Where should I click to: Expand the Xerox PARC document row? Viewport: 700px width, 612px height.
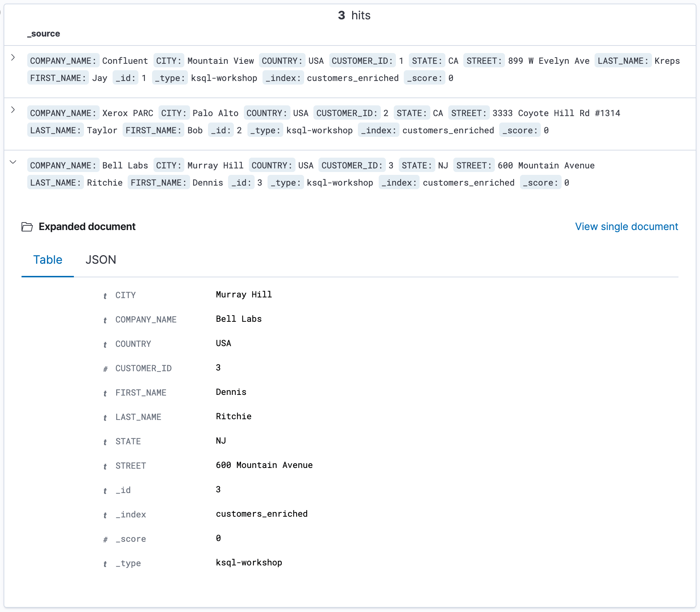coord(13,110)
